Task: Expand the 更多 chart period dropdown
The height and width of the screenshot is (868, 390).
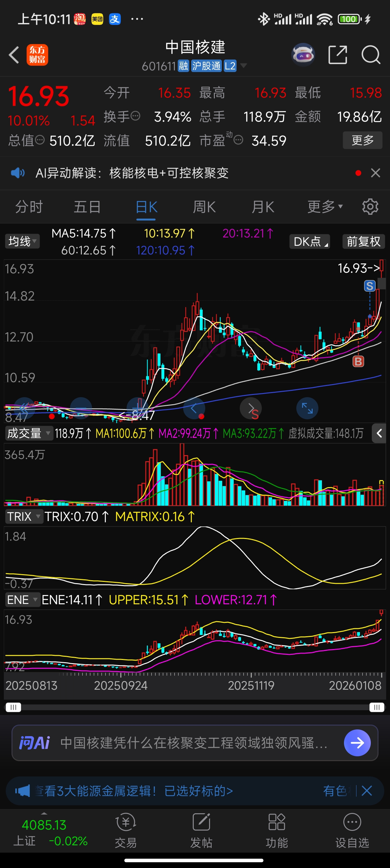Action: click(325, 206)
